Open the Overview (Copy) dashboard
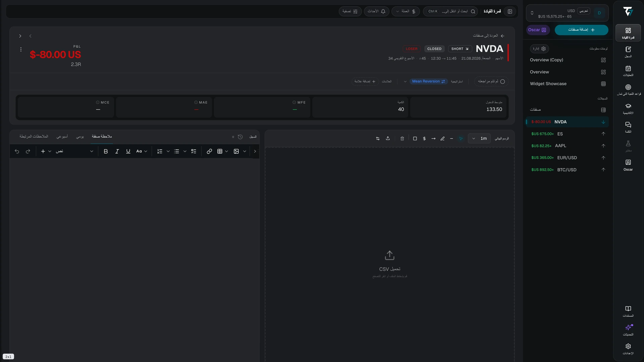Screen dimensions: 644x362 tap(568, 60)
